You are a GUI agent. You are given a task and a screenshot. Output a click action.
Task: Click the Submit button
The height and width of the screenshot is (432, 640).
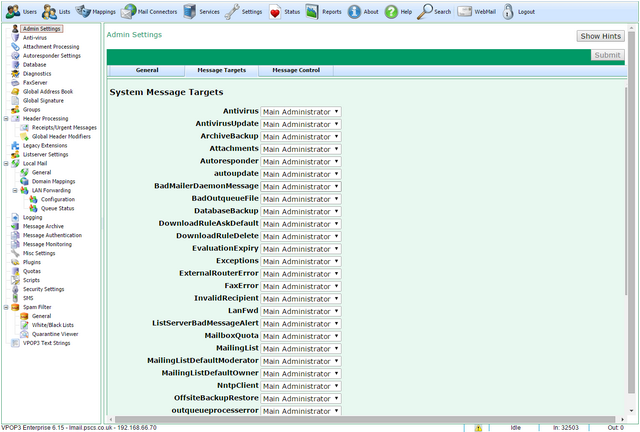(606, 55)
